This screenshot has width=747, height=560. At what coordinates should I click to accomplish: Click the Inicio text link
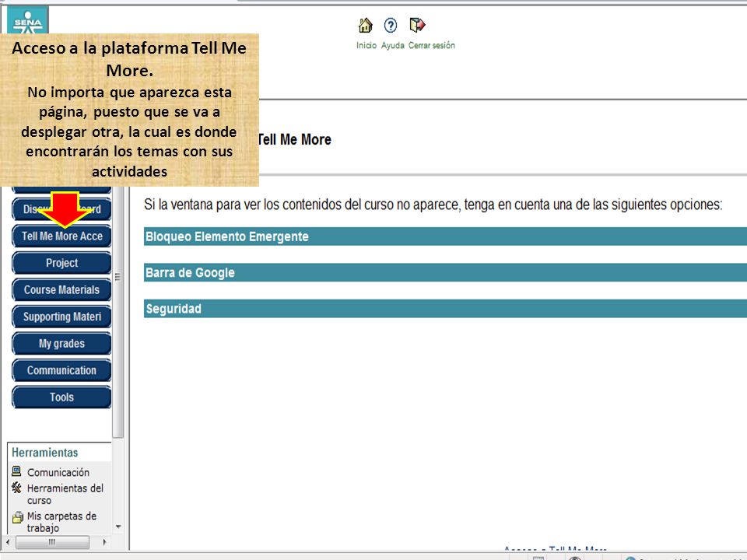coord(366,45)
